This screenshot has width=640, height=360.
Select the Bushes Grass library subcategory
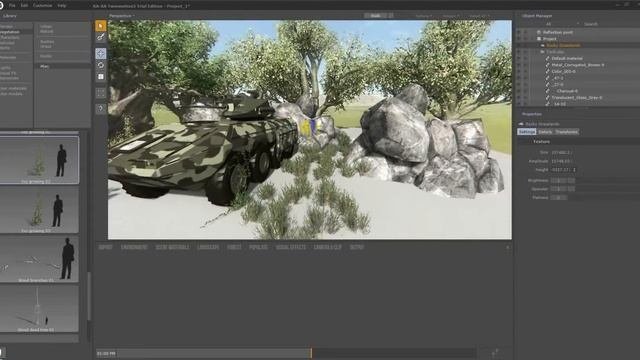pyautogui.click(x=47, y=44)
